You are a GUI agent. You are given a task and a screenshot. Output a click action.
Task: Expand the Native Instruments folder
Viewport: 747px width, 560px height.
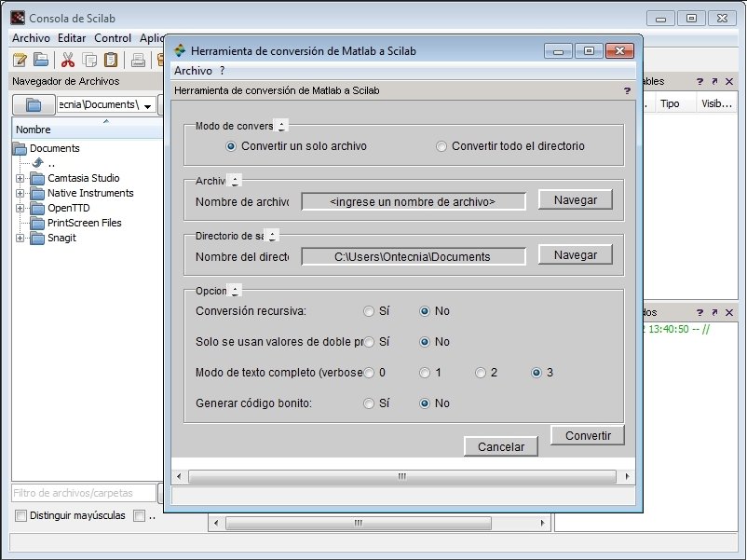point(20,193)
